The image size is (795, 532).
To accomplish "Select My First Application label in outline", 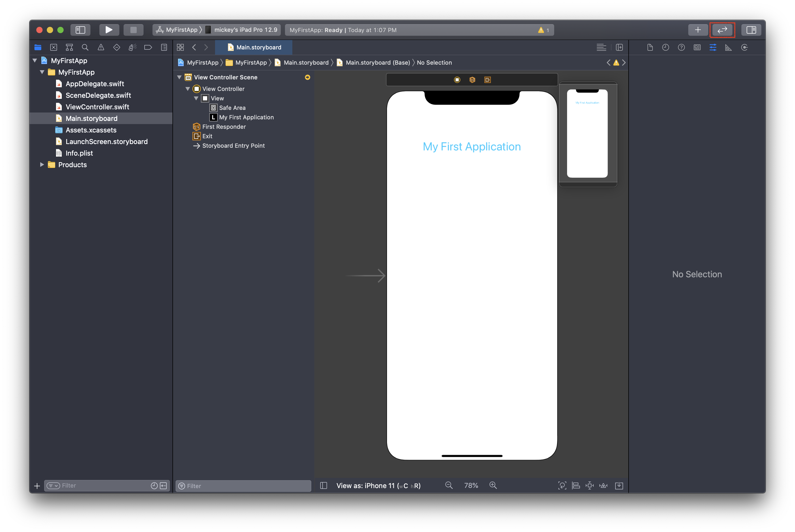I will tap(246, 117).
